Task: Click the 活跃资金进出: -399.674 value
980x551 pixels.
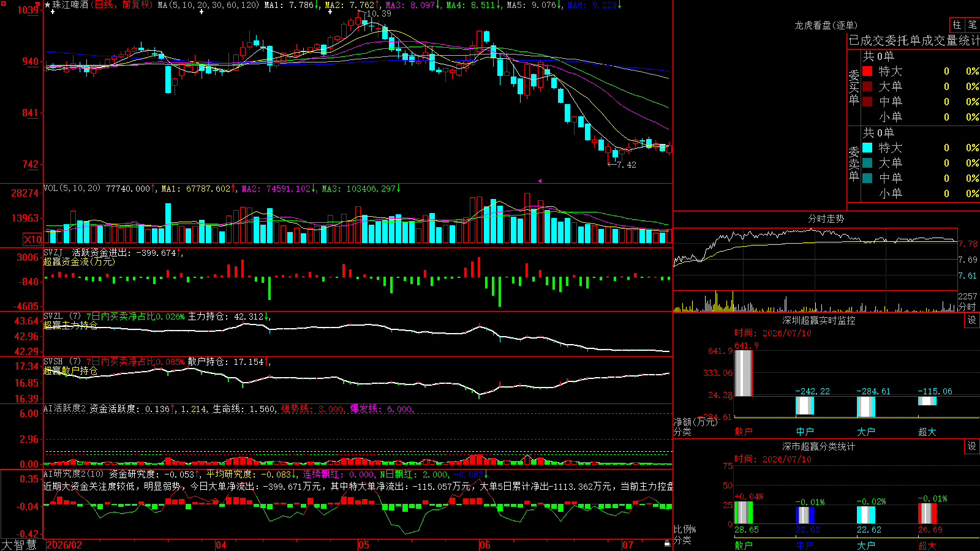Action: point(127,253)
